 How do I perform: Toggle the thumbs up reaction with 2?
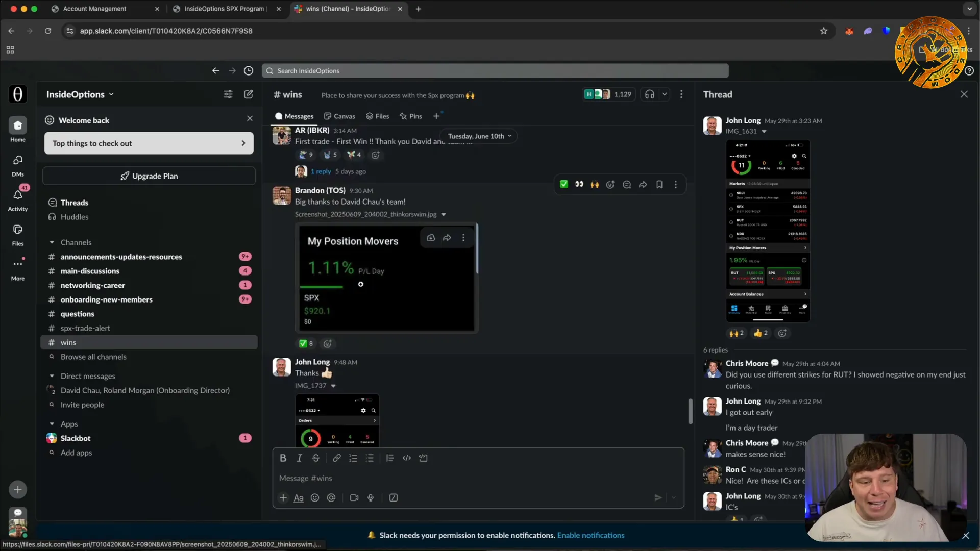761,333
